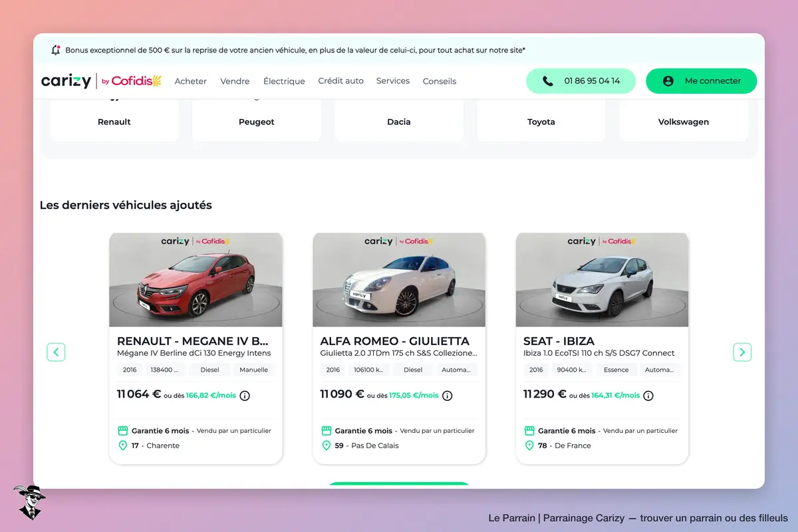Show next vehicles with right carousel arrow
This screenshot has width=798, height=532.
742,352
